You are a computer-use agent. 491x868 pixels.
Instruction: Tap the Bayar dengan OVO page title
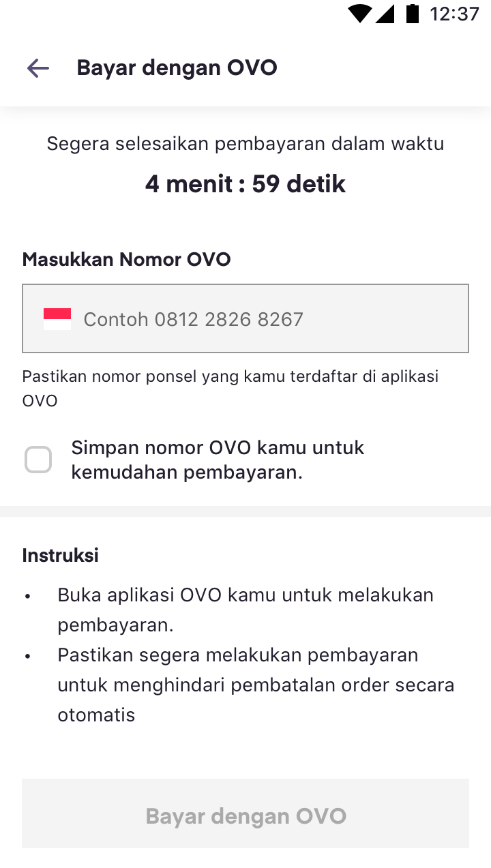(x=177, y=68)
